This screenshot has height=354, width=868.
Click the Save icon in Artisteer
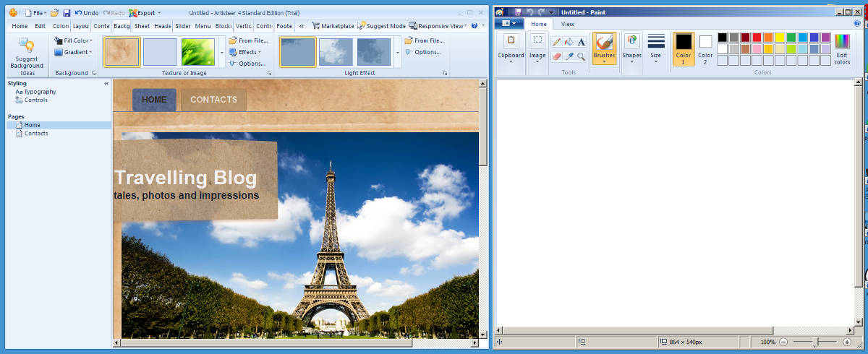[67, 13]
